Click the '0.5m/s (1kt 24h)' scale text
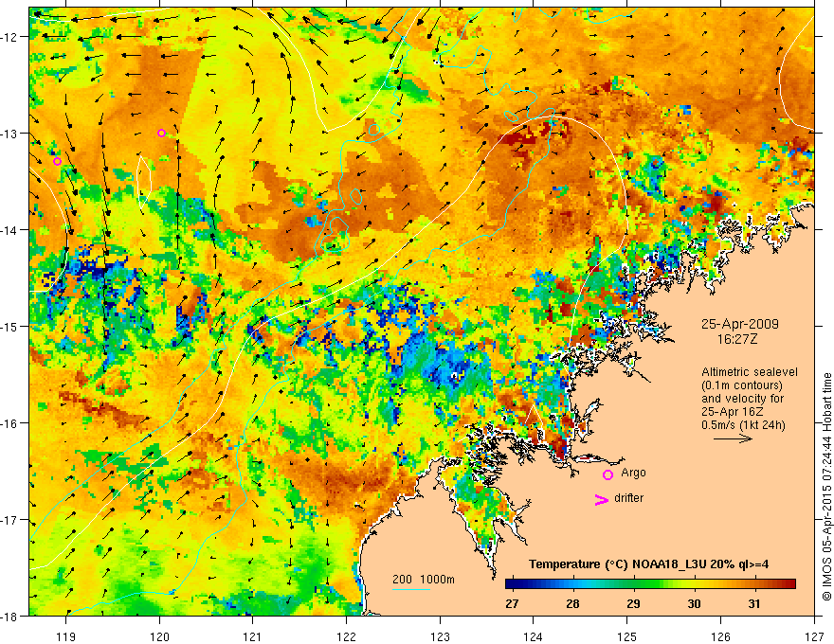 [x=744, y=424]
